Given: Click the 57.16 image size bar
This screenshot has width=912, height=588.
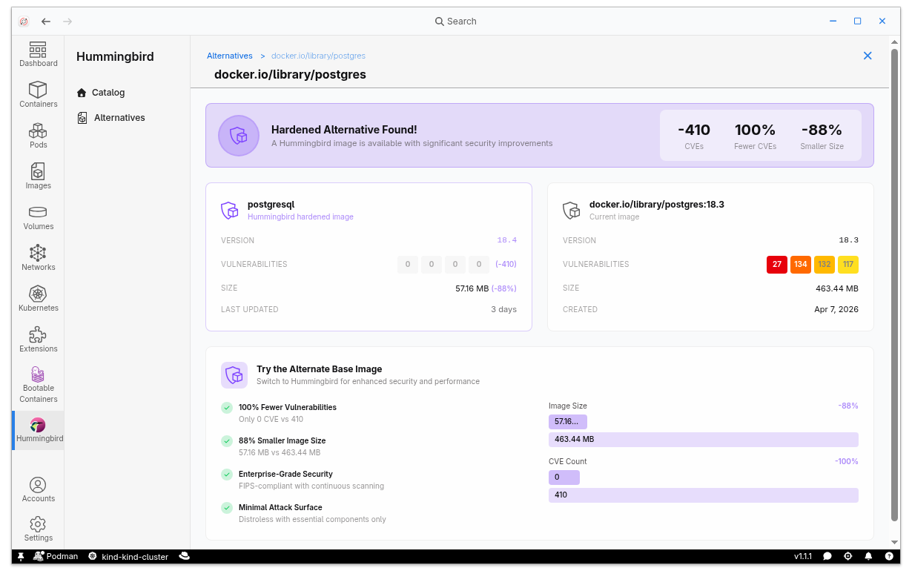Looking at the screenshot, I should pyautogui.click(x=568, y=422).
